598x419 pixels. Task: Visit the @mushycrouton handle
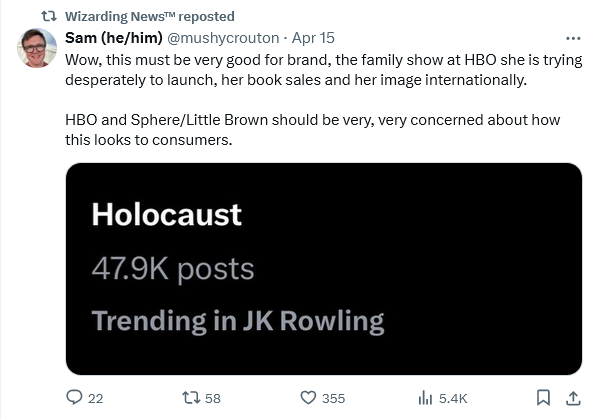(223, 38)
